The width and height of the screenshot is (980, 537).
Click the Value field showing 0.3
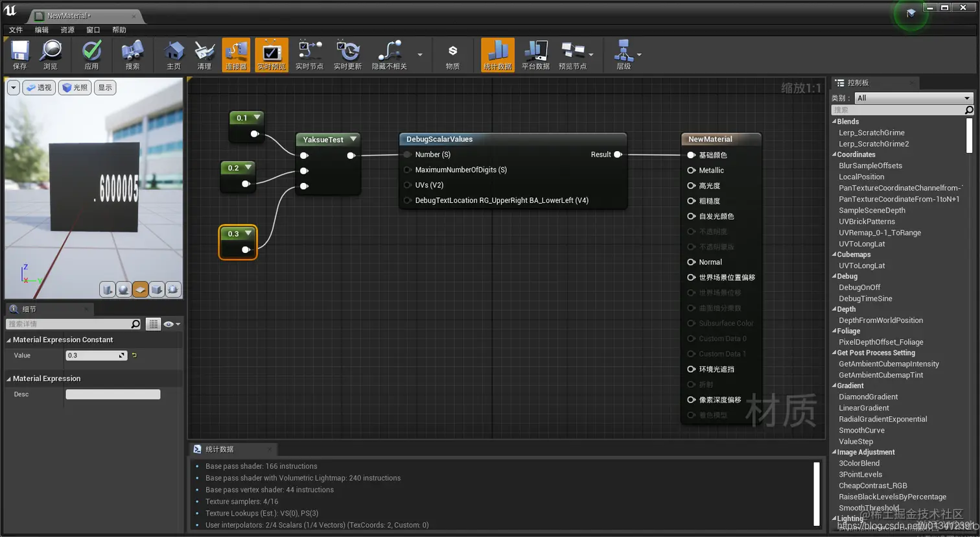click(x=96, y=355)
